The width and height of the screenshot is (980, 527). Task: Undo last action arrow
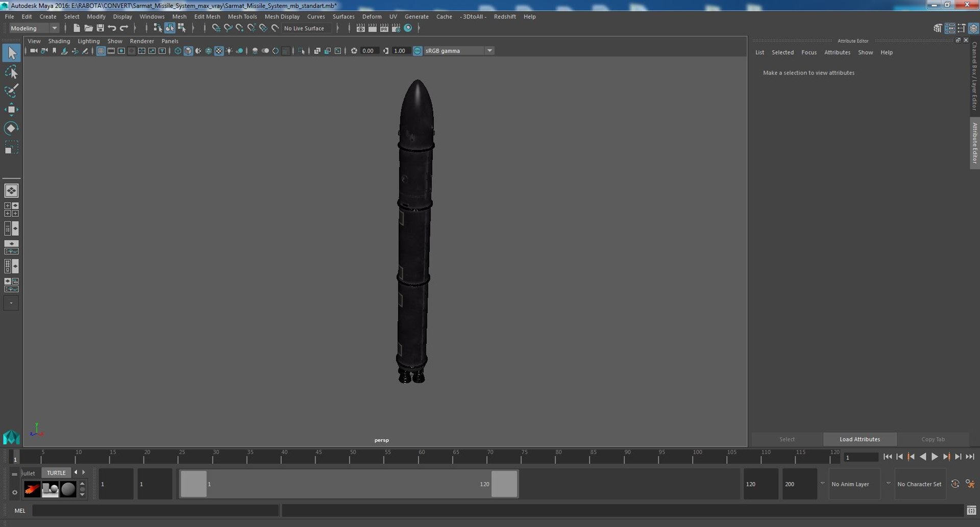tap(112, 28)
